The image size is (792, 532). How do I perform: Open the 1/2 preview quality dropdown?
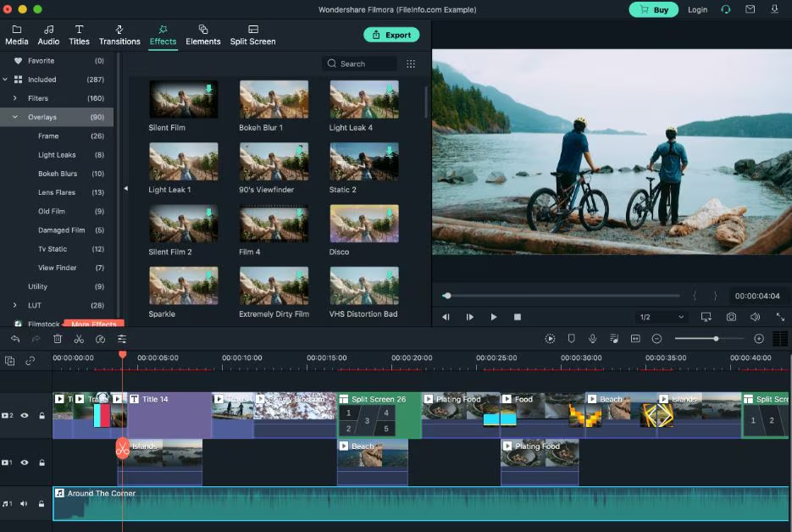tap(662, 317)
